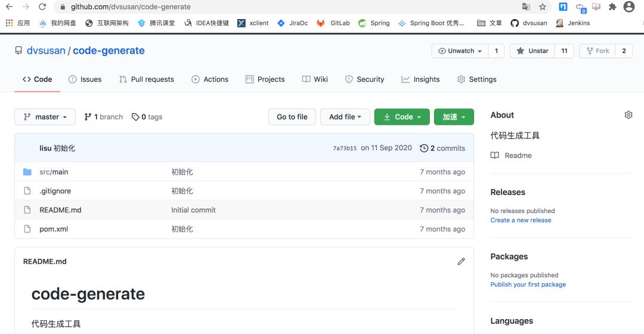Click the bookmark star in address bar
The image size is (644, 334).
click(x=543, y=7)
